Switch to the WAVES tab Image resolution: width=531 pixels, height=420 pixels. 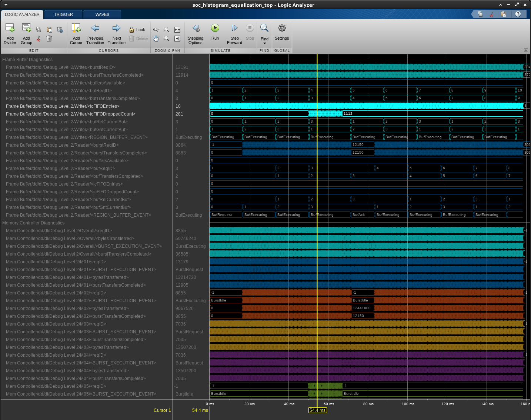[102, 14]
